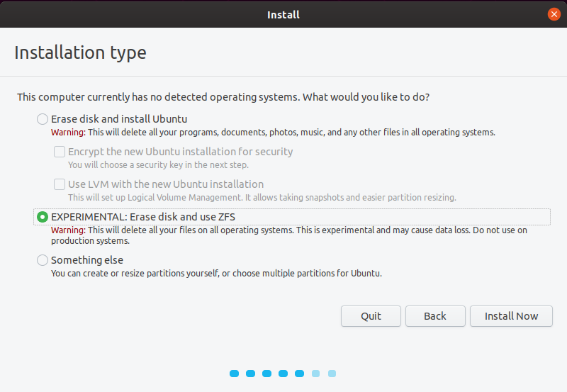Screen dimensions: 567x392
Task: Click the fourth progress dot
Action: click(x=283, y=374)
